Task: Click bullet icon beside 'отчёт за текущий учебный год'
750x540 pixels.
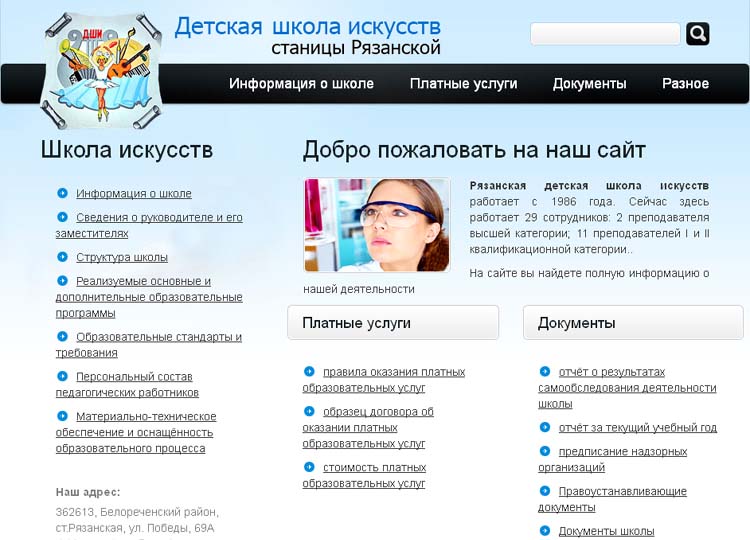Action: [x=545, y=427]
